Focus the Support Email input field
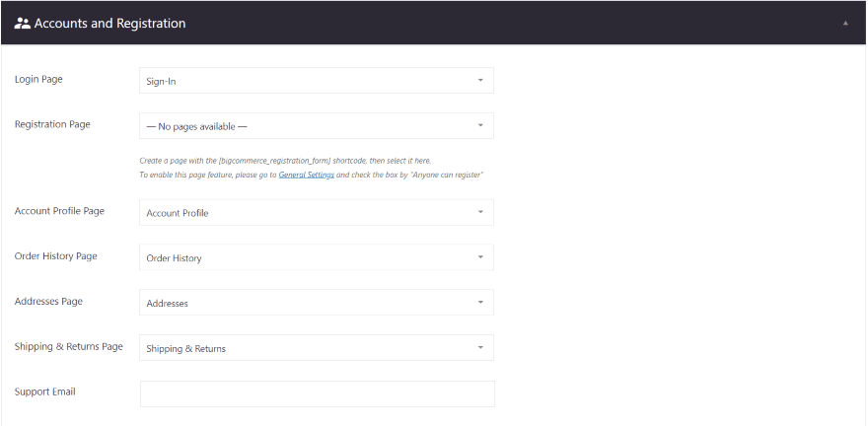 (x=317, y=393)
